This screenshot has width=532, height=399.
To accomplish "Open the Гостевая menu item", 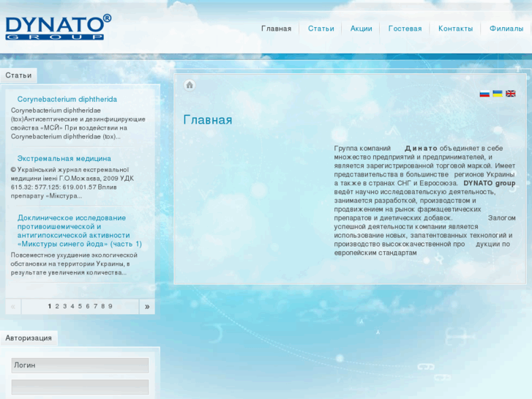I will [x=405, y=29].
